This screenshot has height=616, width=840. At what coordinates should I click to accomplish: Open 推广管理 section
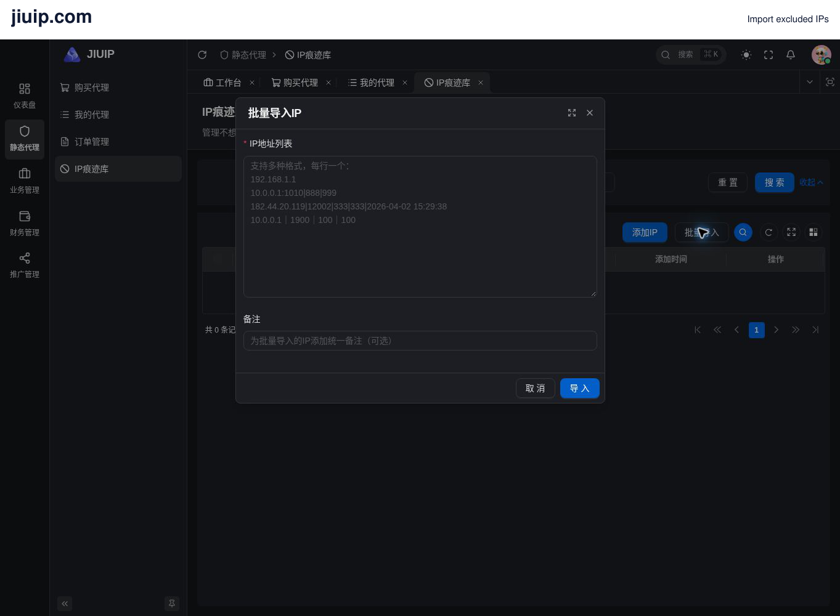25,265
